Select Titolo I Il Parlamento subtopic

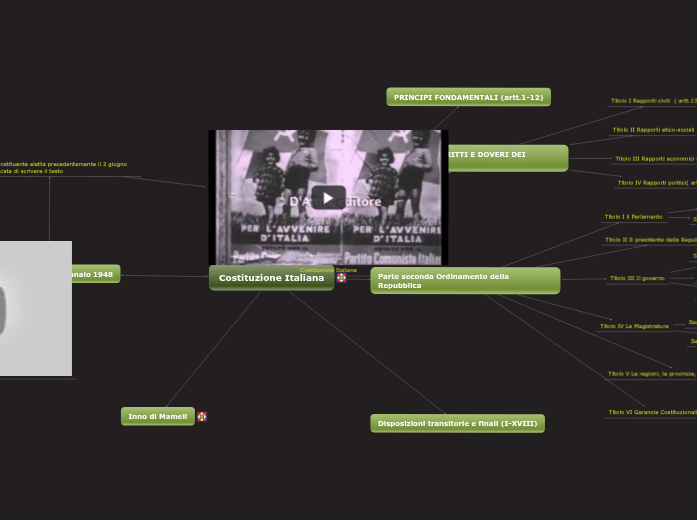pos(633,217)
